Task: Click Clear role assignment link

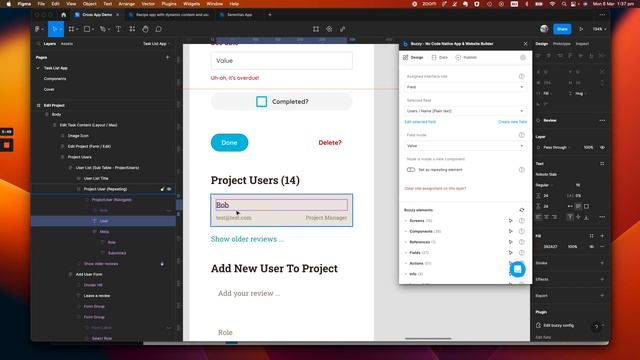Action: pyautogui.click(x=435, y=189)
